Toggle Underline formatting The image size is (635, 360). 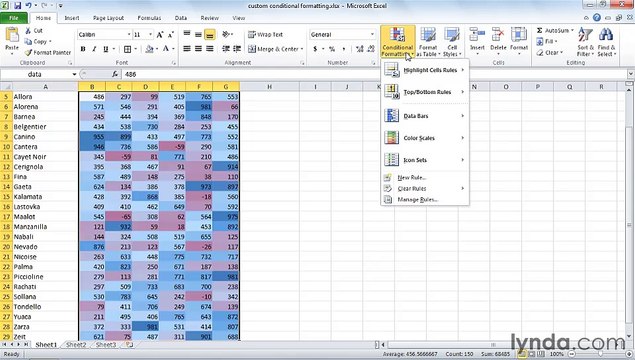106,49
